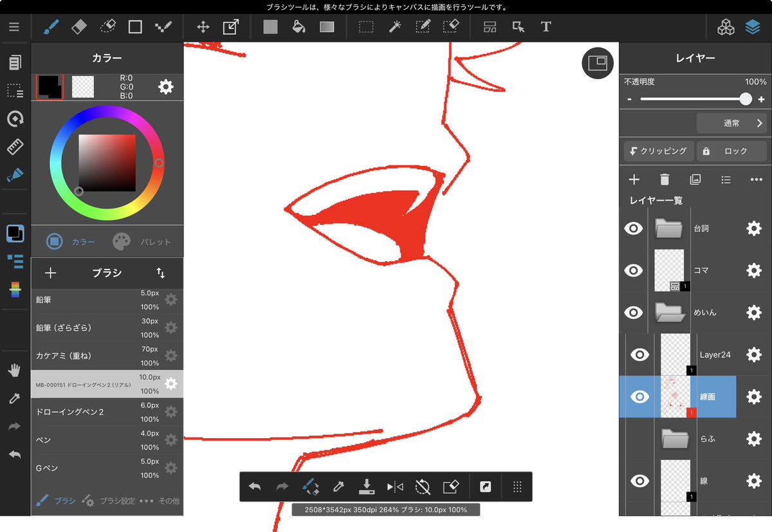Screen dimensions: 772x532
Task: Select the Magic Wand tool
Action: [x=395, y=27]
